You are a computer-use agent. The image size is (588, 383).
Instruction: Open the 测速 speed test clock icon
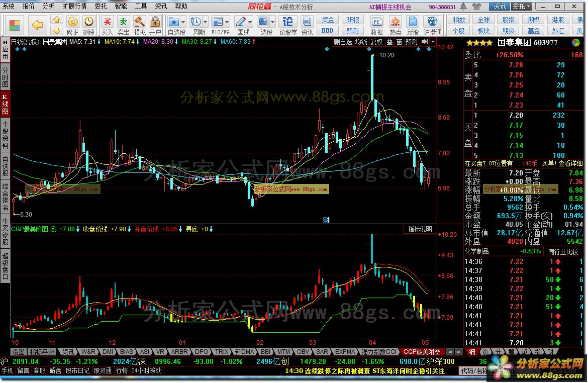tap(89, 22)
